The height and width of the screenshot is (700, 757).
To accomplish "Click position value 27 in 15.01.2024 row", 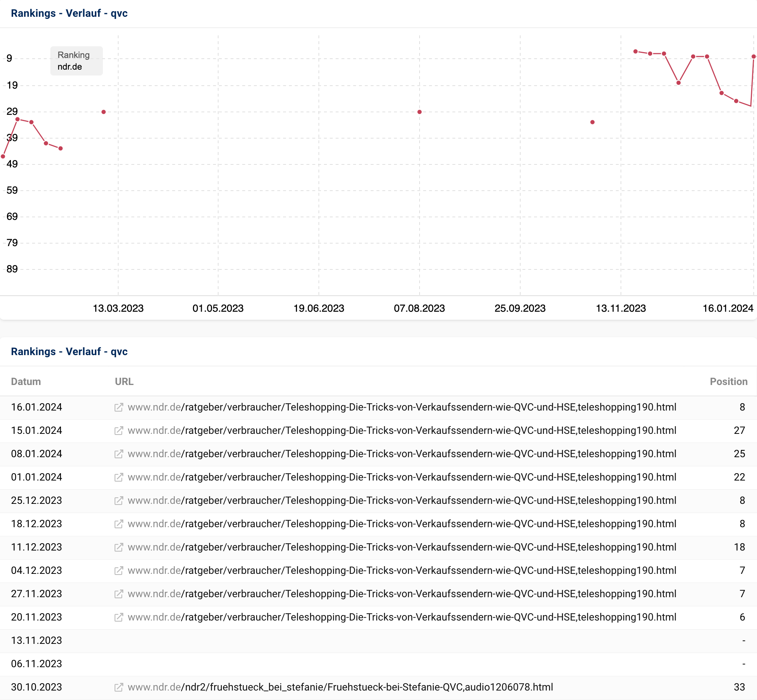I will tap(739, 431).
